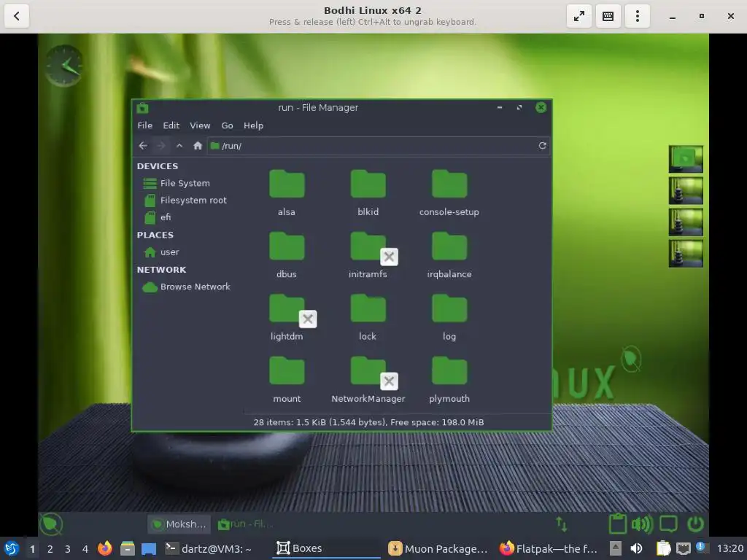Select the mount folder
The width and height of the screenshot is (747, 560).
[x=287, y=380]
